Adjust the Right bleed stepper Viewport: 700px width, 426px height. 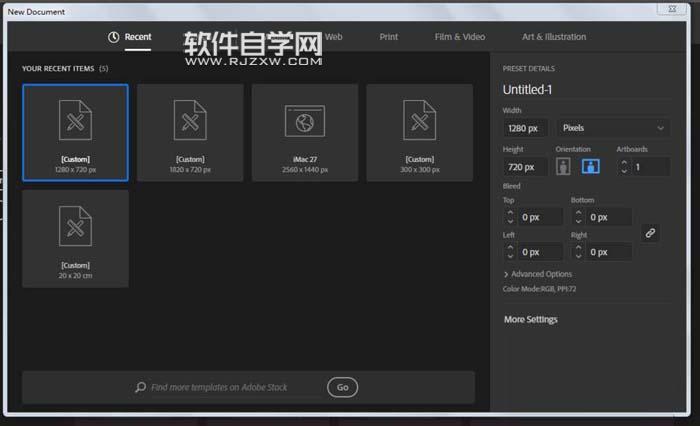(x=579, y=252)
